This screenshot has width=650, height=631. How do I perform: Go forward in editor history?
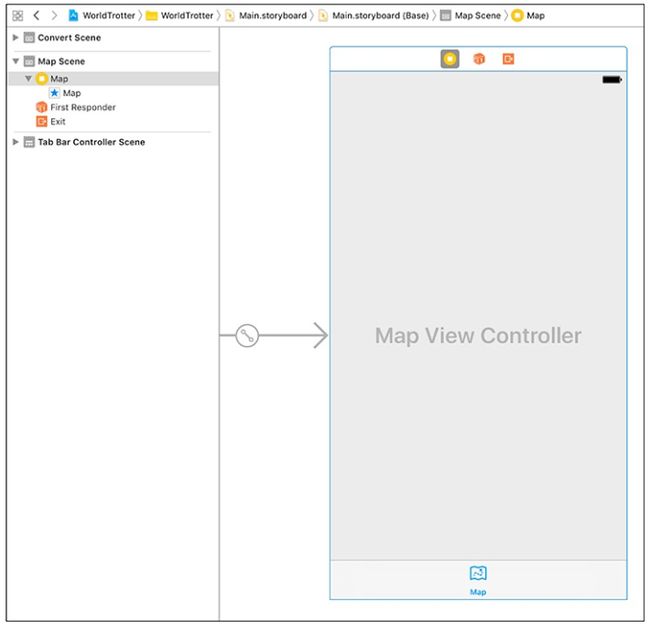(x=54, y=16)
